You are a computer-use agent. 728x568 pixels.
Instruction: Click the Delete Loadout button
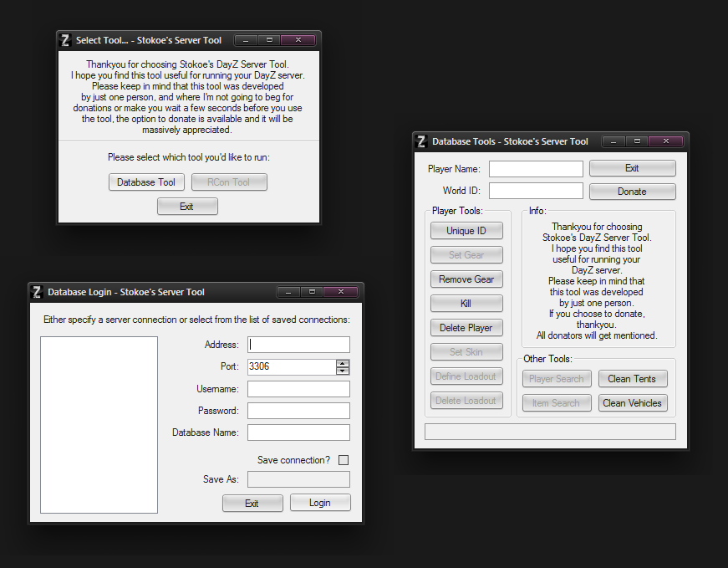tap(466, 401)
